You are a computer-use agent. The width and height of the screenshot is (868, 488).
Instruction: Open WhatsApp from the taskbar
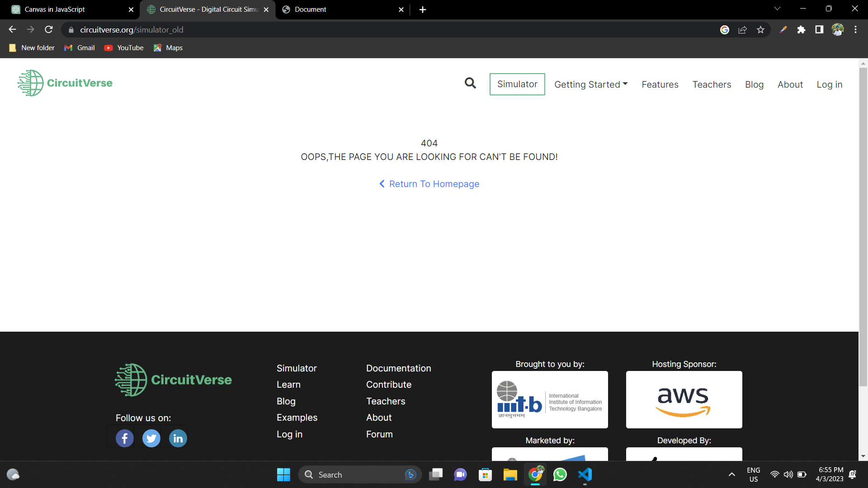coord(560,474)
